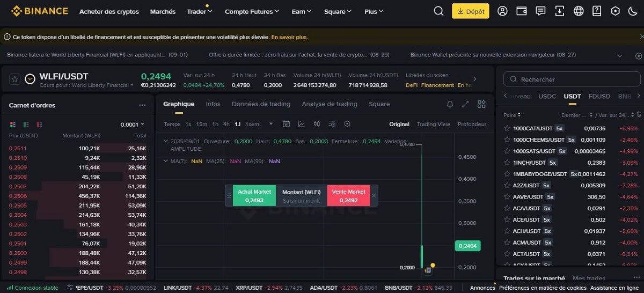Screen dimensions: 644x293
Task: Open the Compte Futures dropdown
Action: tap(252, 11)
